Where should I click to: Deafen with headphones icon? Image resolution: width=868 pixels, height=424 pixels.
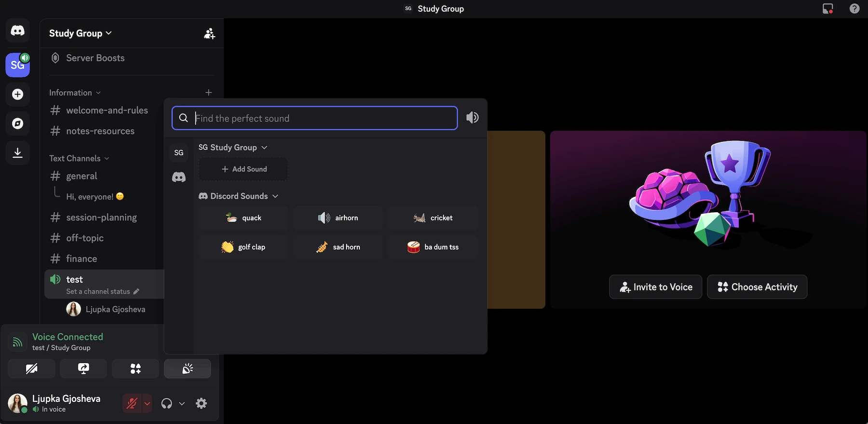pyautogui.click(x=166, y=404)
